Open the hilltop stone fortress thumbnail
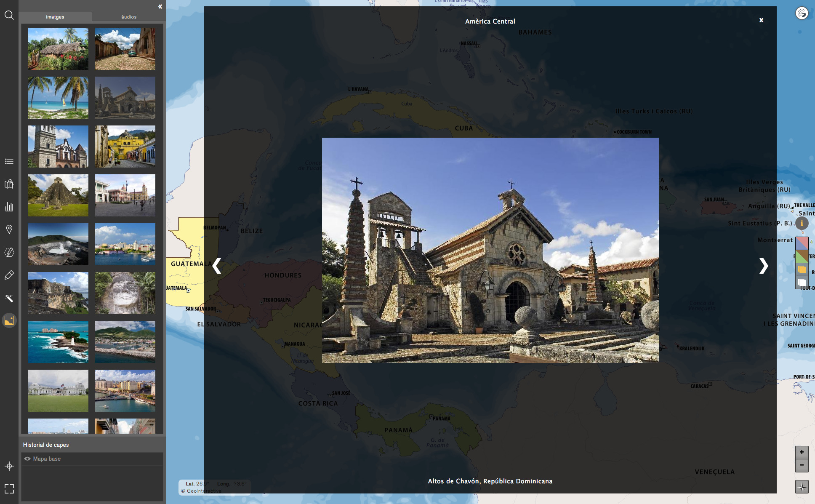Image resolution: width=815 pixels, height=504 pixels. [x=58, y=293]
